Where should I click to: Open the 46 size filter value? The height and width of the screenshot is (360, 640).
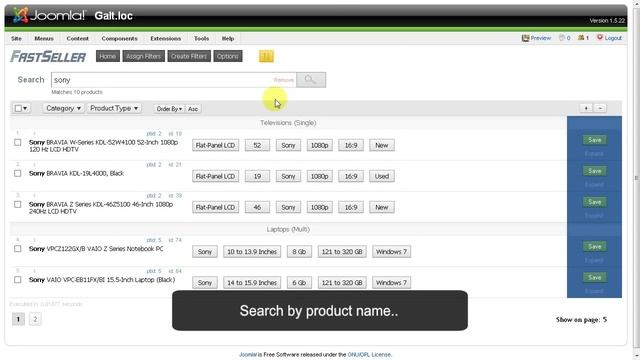(257, 207)
